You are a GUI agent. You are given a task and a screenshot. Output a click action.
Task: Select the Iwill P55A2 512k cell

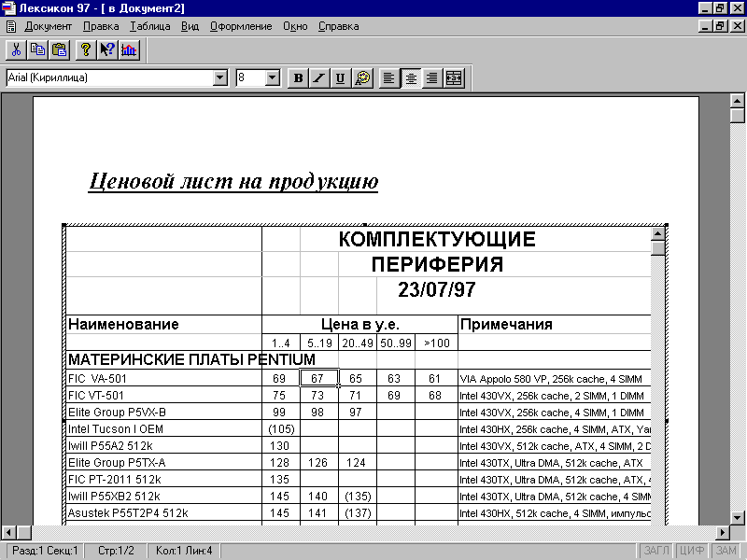(164, 446)
